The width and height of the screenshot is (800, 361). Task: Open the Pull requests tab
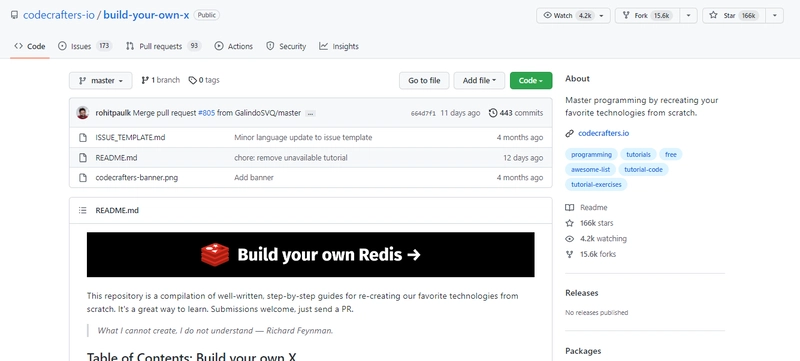point(163,46)
